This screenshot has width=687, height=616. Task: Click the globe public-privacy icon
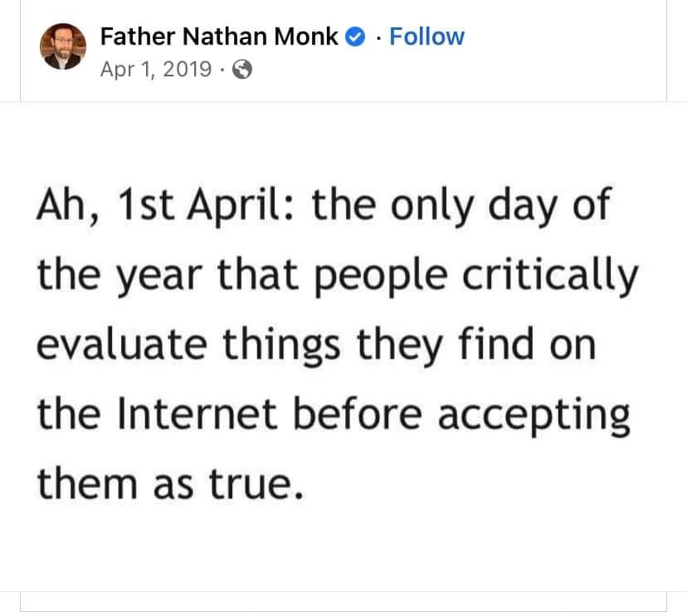(x=242, y=70)
